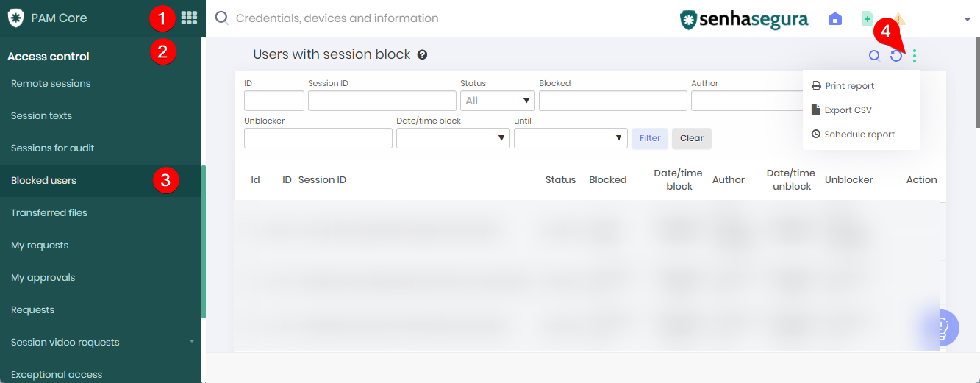This screenshot has height=383, width=980.
Task: Sort by the Date/time unblock column header
Action: pyautogui.click(x=791, y=179)
